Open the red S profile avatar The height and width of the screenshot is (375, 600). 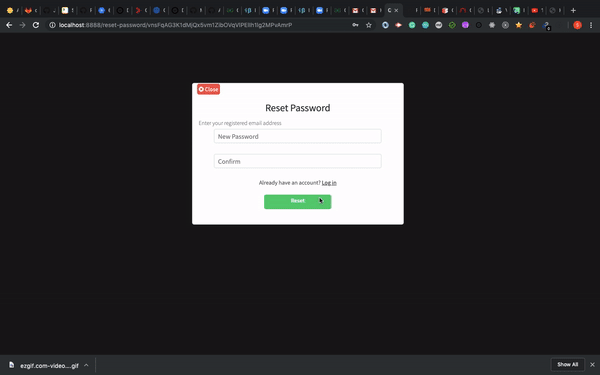[x=577, y=25]
